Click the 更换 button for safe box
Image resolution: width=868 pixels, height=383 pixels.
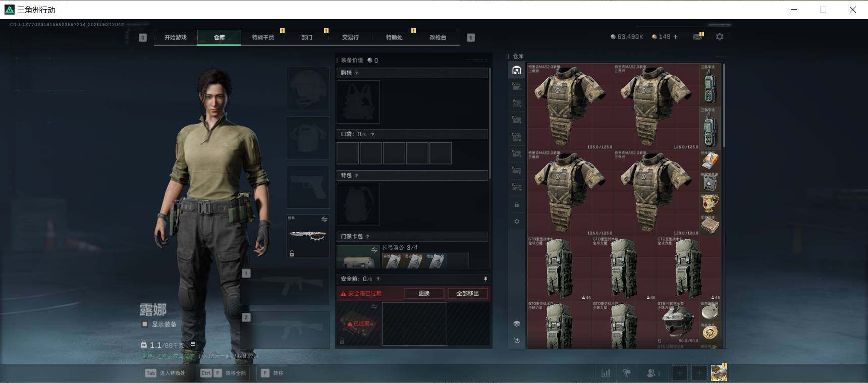coord(424,294)
